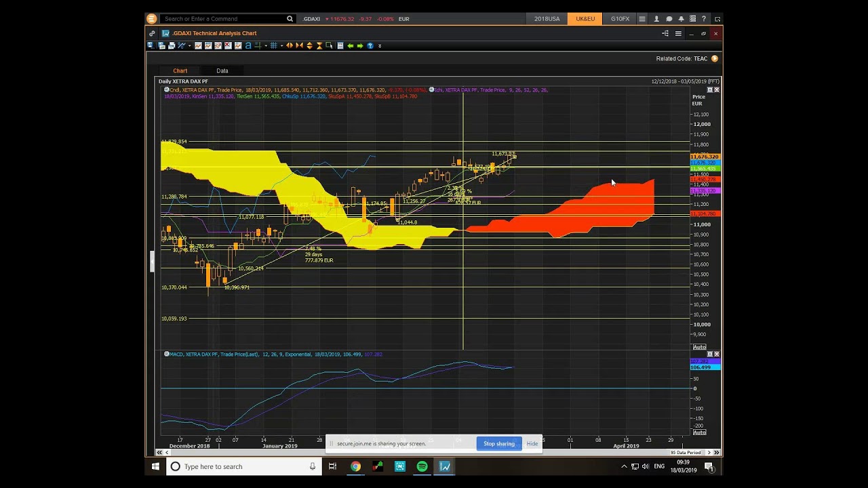The height and width of the screenshot is (488, 868).
Task: Close the main price pane
Action: [x=717, y=89]
